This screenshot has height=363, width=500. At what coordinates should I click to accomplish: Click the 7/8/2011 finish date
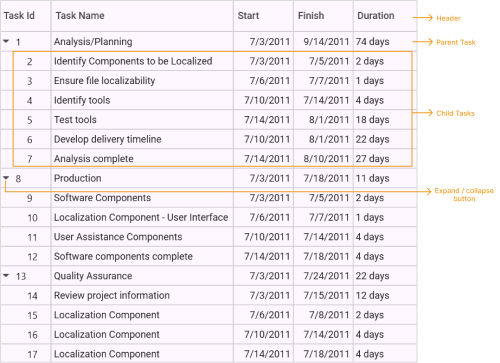(x=329, y=315)
